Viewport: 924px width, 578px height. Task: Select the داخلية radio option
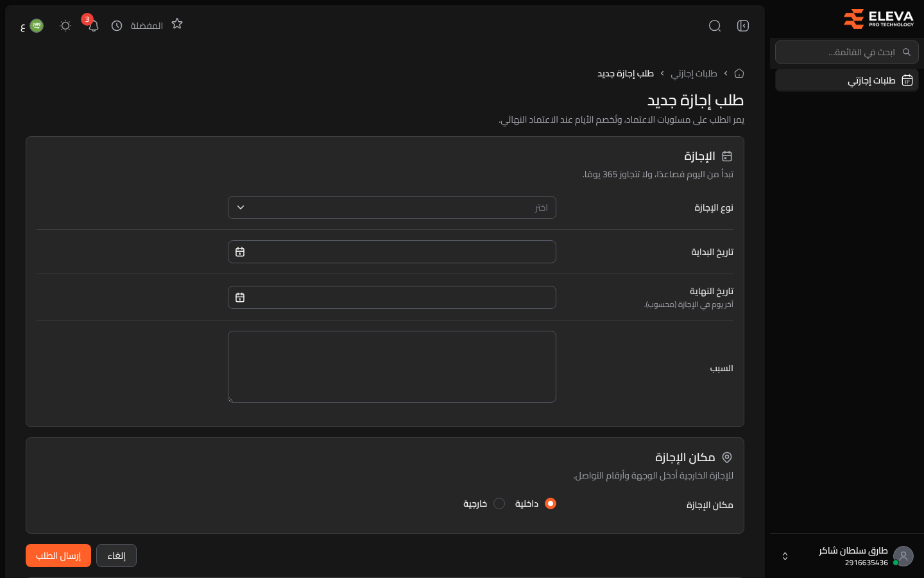tap(551, 504)
